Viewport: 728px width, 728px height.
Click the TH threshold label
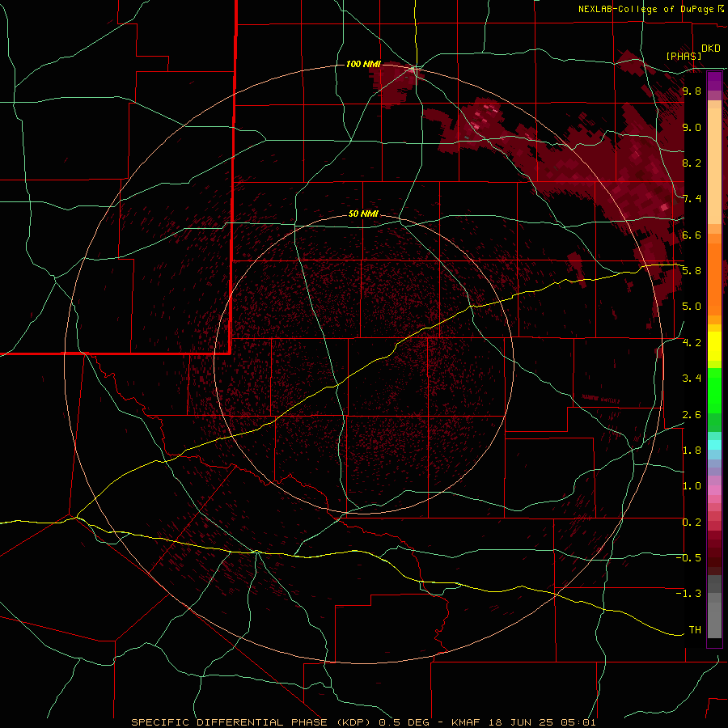click(695, 630)
